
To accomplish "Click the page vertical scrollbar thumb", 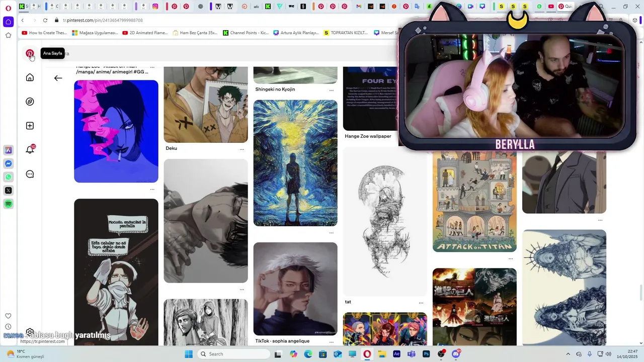I will 640,292.
